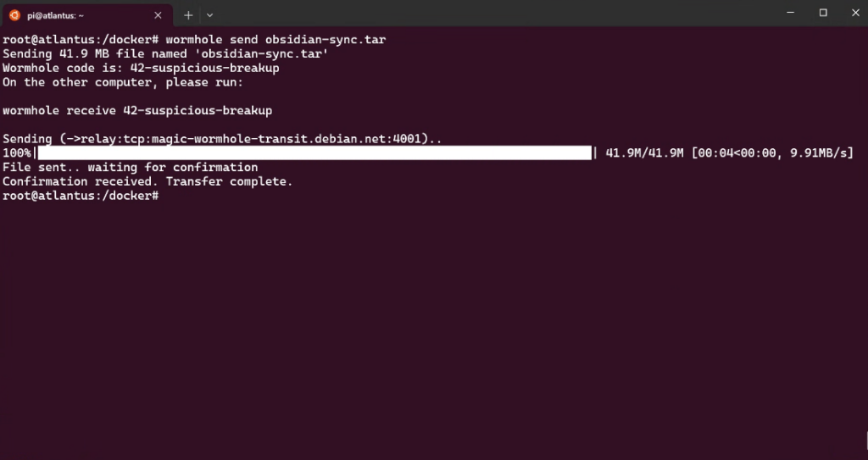Click 'File sent.. waiting for confirmation' line

tap(130, 167)
